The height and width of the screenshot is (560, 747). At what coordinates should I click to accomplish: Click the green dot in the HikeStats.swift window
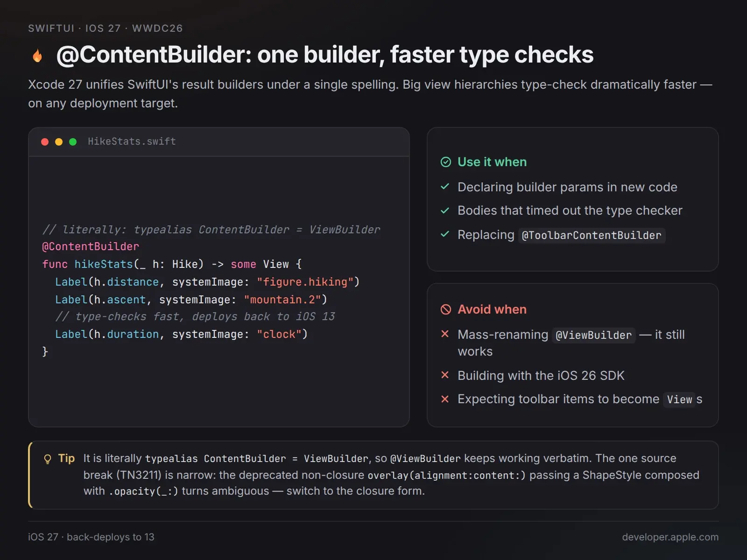click(73, 142)
